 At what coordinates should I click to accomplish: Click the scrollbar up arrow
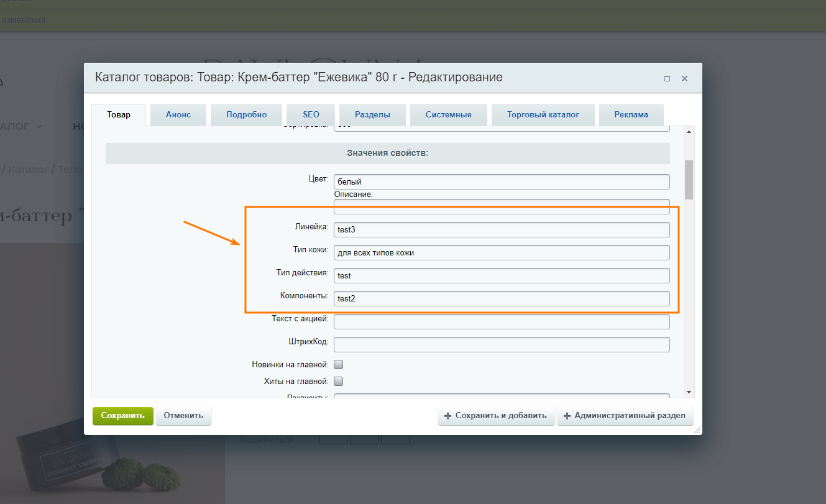pos(689,132)
